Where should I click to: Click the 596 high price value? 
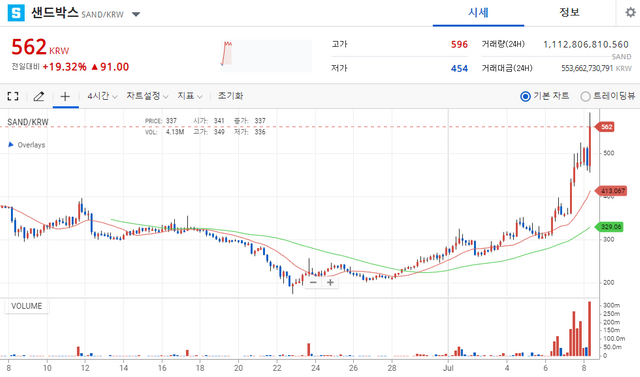(x=459, y=44)
